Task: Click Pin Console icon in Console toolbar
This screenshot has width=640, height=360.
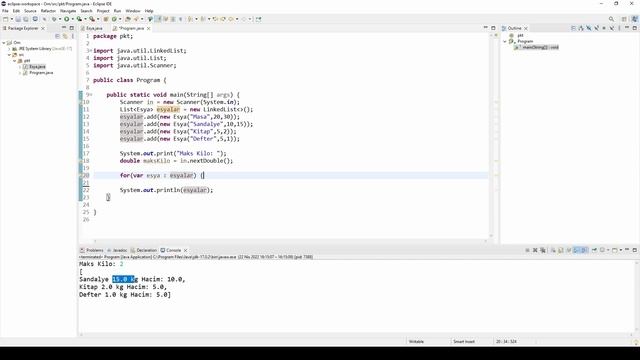Action: click(594, 250)
